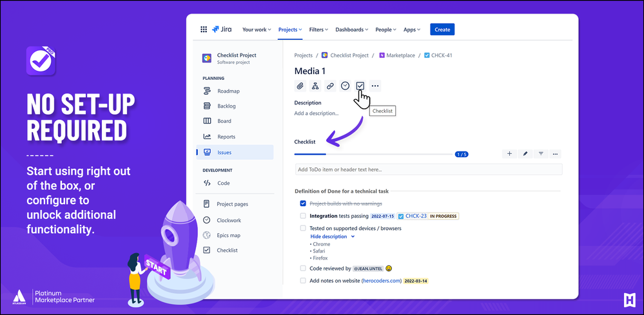
Task: Click the Code icon in sidebar
Action: coord(208,183)
